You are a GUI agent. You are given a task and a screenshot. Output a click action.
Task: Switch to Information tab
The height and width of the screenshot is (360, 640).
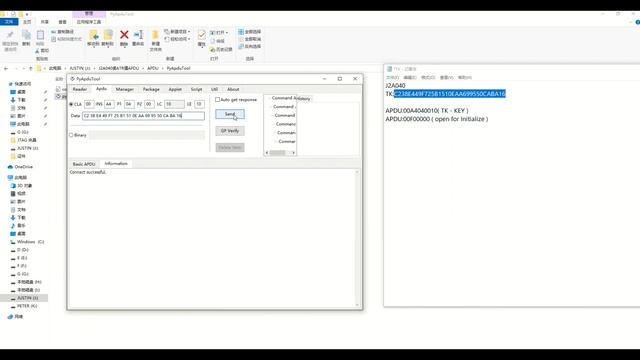tap(116, 164)
